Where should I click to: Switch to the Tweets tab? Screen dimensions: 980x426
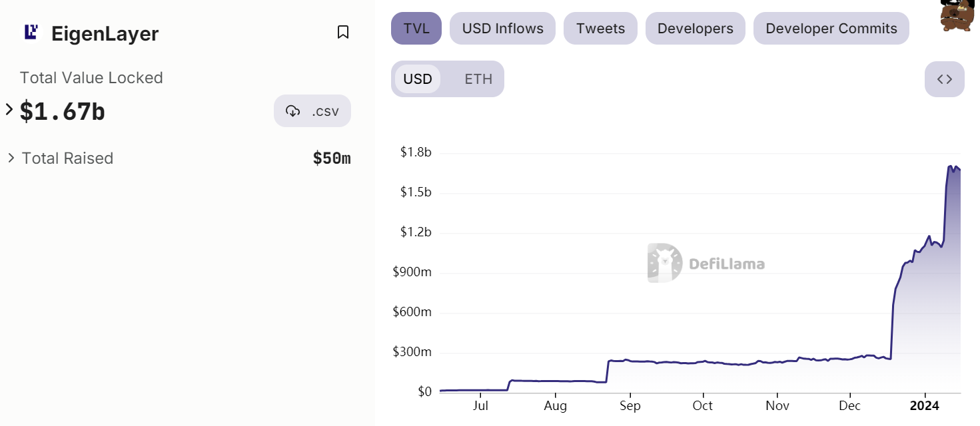point(600,28)
